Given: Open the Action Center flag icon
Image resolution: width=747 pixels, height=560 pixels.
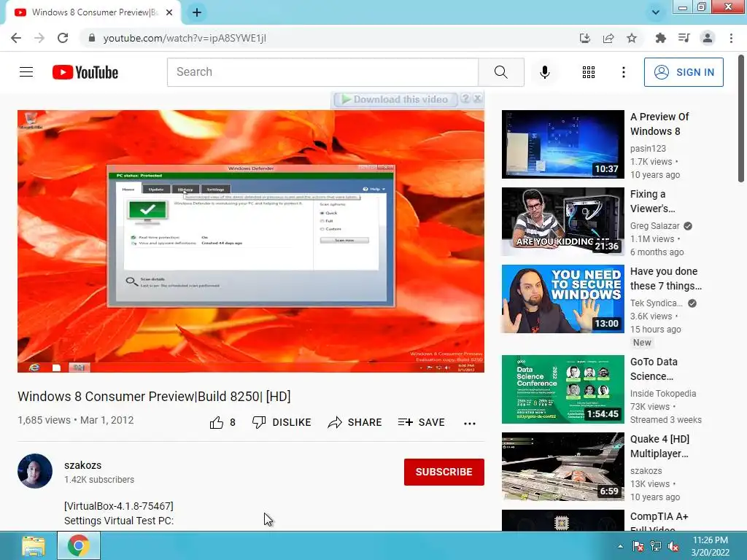Looking at the screenshot, I should 638,546.
